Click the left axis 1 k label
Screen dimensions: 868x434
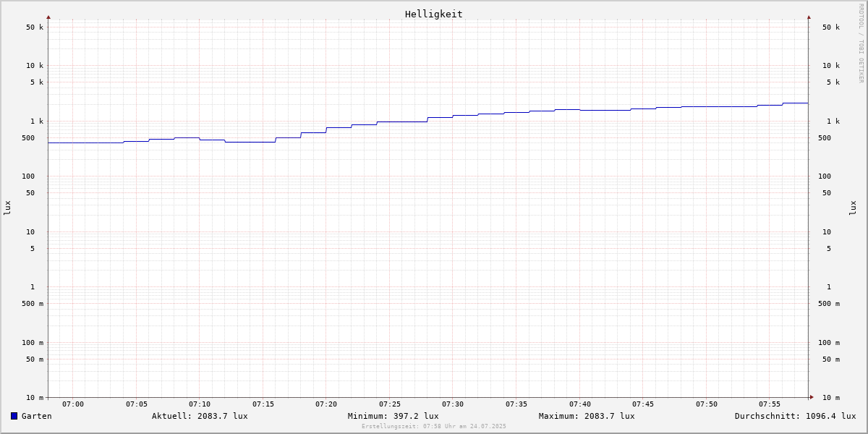tap(37, 122)
